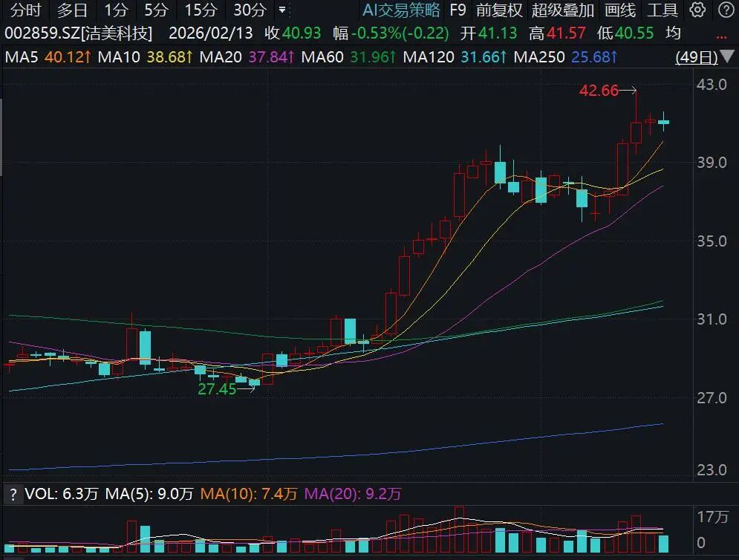The width and height of the screenshot is (739, 560).
Task: Open AI交易策略 trading strategy
Action: click(x=401, y=10)
